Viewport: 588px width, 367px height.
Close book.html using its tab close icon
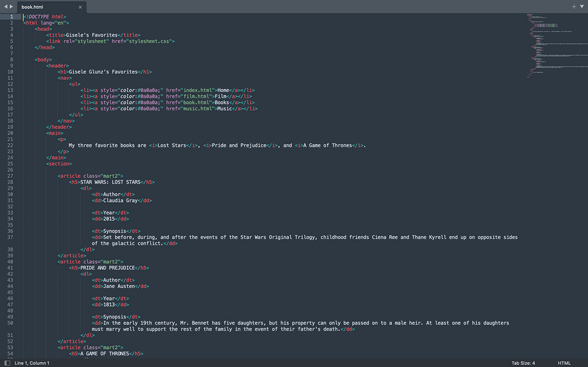tap(80, 8)
